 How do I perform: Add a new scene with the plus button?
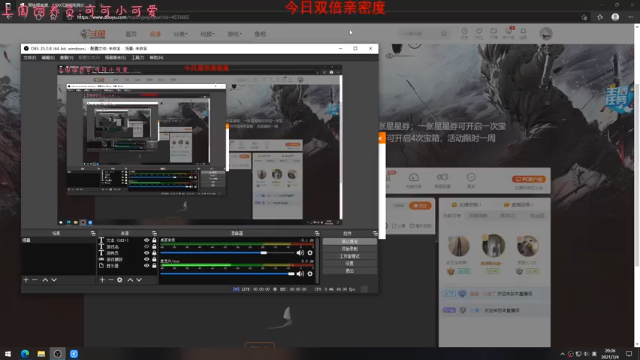pos(26,280)
